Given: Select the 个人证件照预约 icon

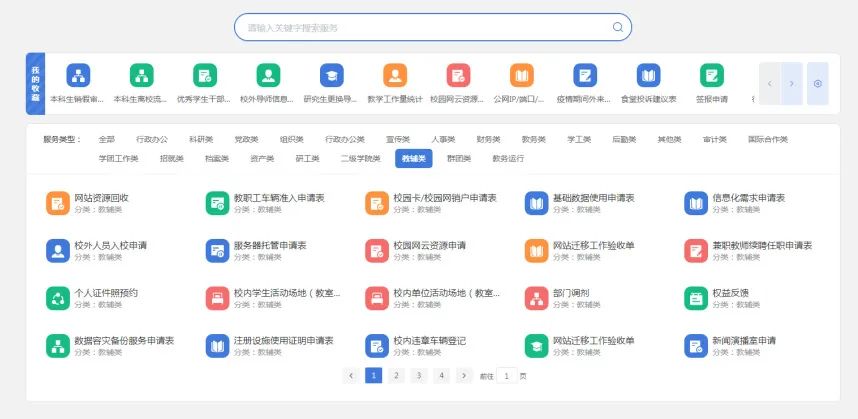Looking at the screenshot, I should coord(57,298).
